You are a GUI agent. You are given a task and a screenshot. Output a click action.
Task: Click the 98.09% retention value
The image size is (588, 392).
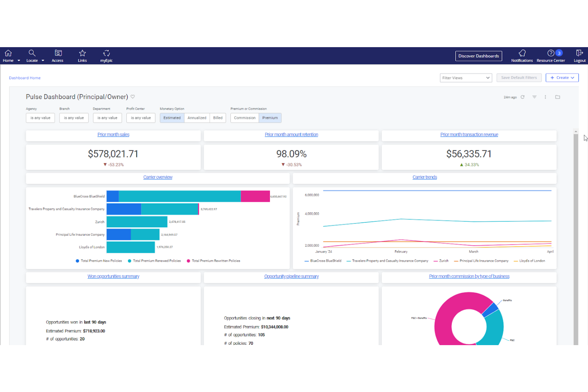pyautogui.click(x=291, y=154)
